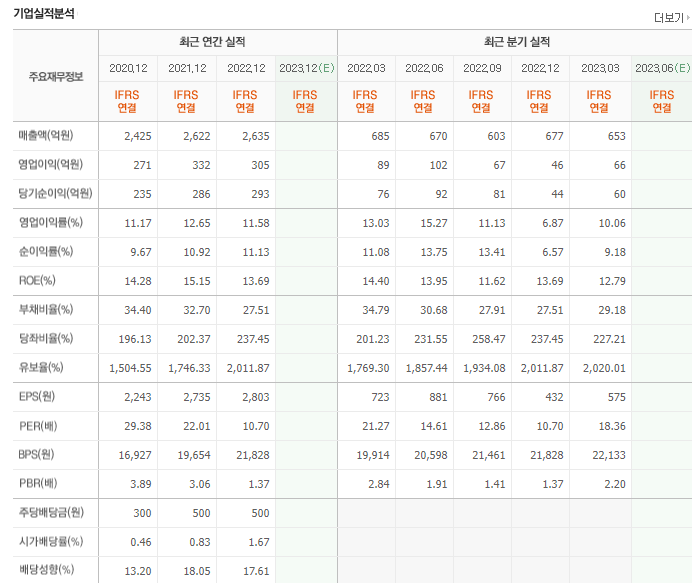Select the 0.83 dividend yield value
The width and height of the screenshot is (692, 583).
(x=200, y=542)
